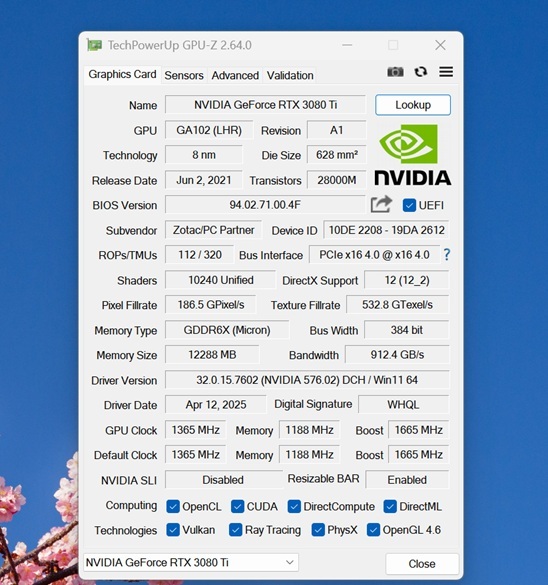Image resolution: width=548 pixels, height=585 pixels.
Task: Click the DirectX Support value 12 (12_2)
Action: [407, 280]
